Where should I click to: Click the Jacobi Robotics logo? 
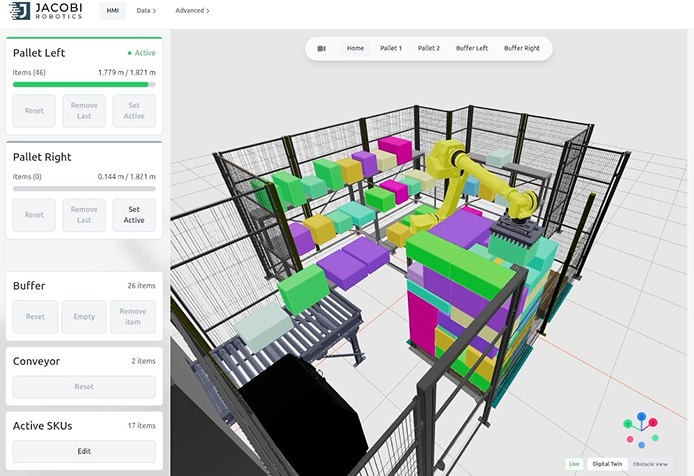tap(46, 11)
